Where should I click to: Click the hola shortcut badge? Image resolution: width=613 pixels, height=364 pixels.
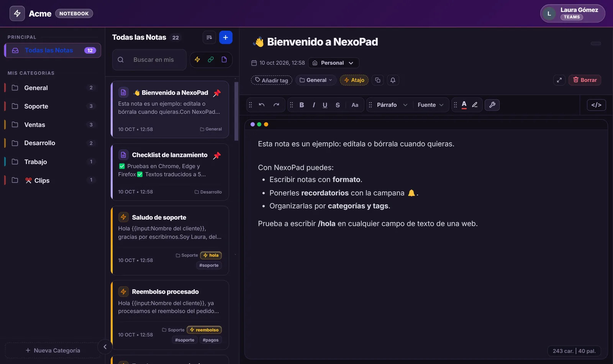(x=211, y=255)
